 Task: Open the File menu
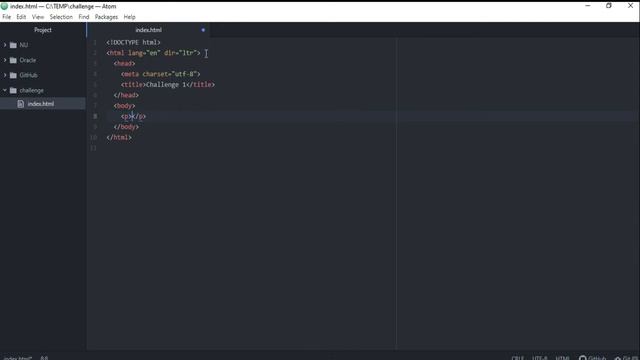click(7, 17)
